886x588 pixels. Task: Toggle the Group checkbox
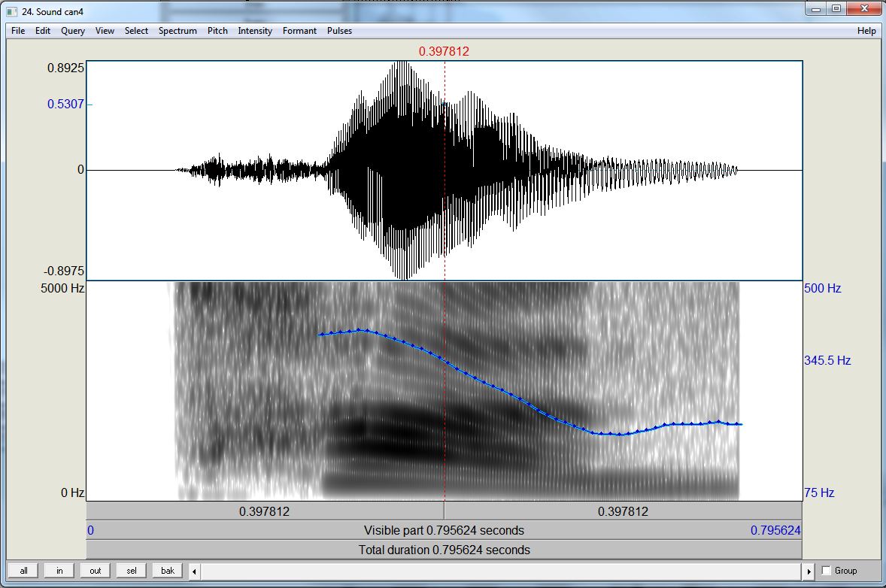tap(826, 571)
